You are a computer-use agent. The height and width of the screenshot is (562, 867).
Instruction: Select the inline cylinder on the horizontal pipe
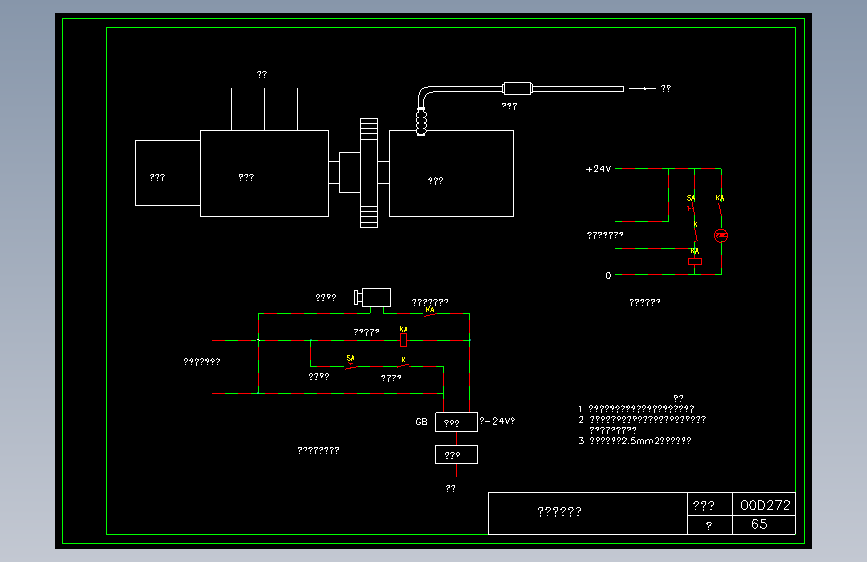[x=517, y=89]
